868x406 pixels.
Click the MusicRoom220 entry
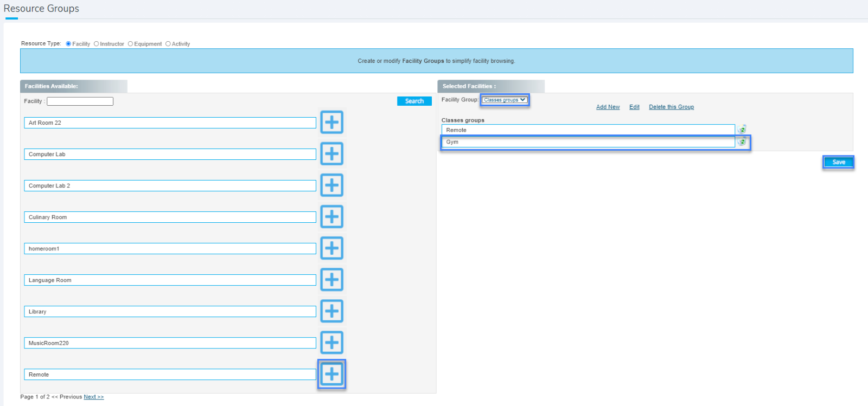pos(170,343)
